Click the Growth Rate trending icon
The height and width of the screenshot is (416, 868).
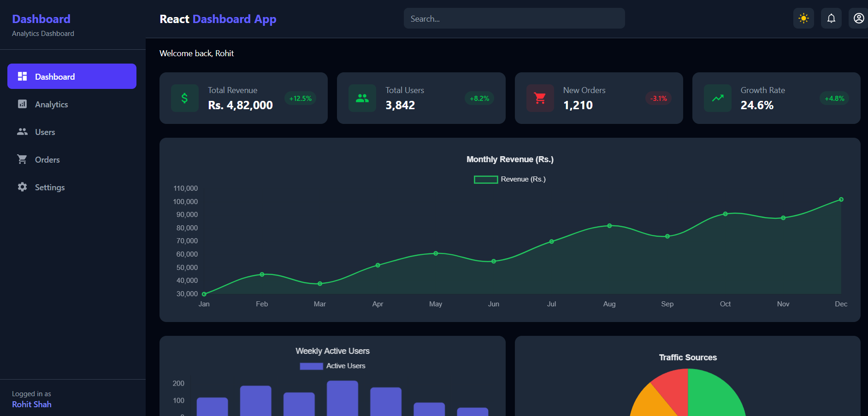coord(717,98)
